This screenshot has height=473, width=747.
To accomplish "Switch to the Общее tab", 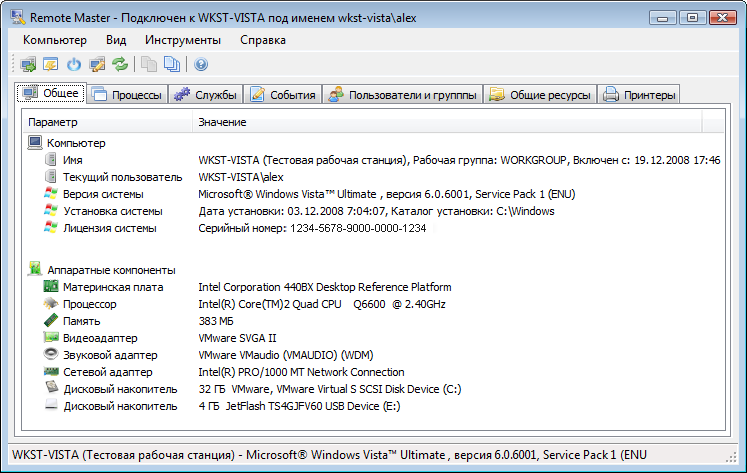I will [51, 93].
